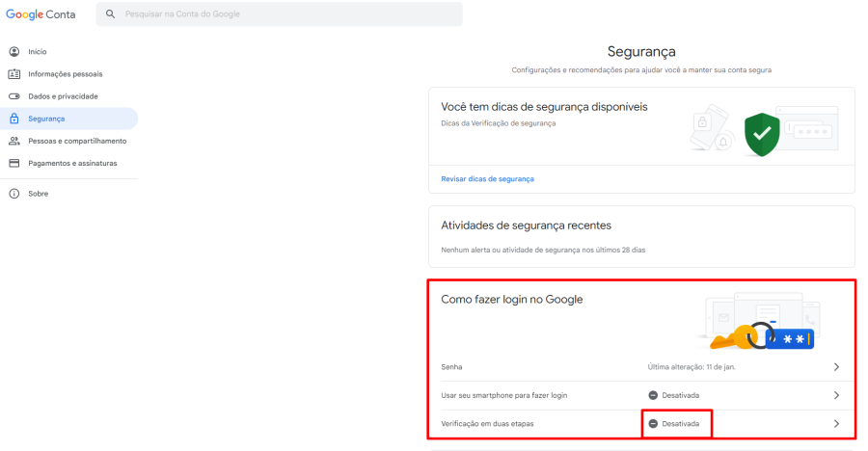Click the Dados e privacidade toggle icon
This screenshot has height=451, width=868.
click(x=14, y=96)
